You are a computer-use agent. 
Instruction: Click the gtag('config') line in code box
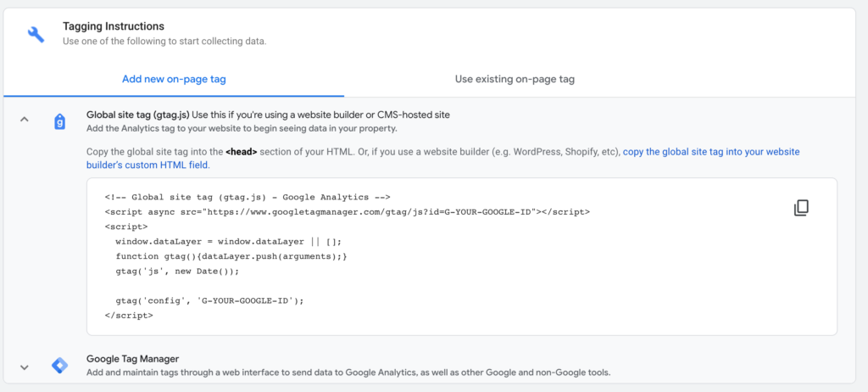[x=210, y=300]
